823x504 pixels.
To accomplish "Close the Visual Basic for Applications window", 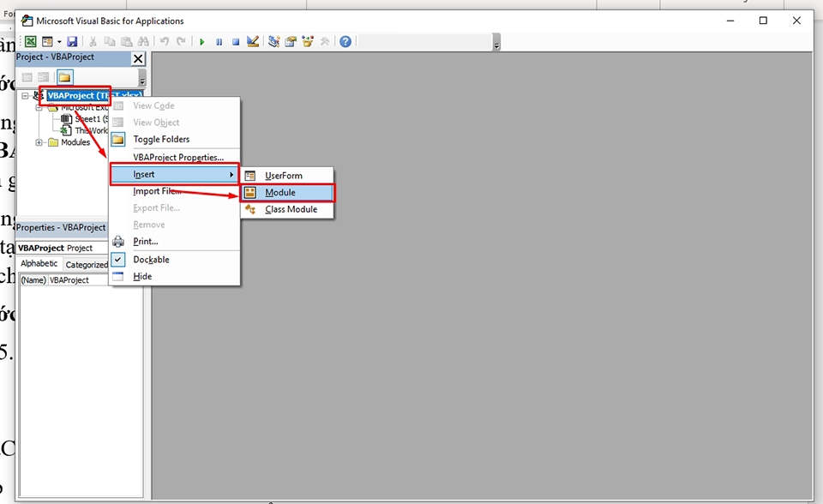I will pyautogui.click(x=796, y=21).
